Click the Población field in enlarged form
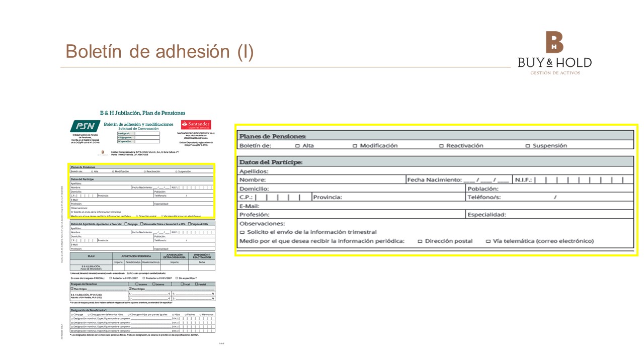The image size is (644, 362). [549, 189]
